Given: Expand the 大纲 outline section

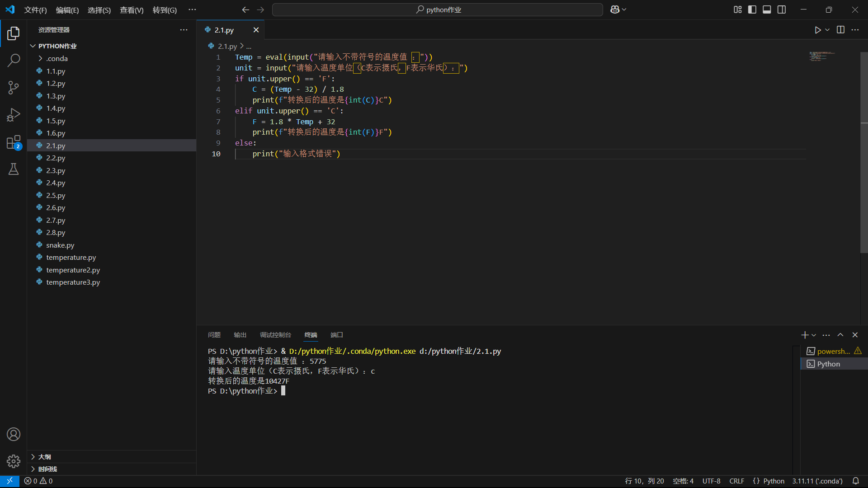Looking at the screenshot, I should [44, 457].
